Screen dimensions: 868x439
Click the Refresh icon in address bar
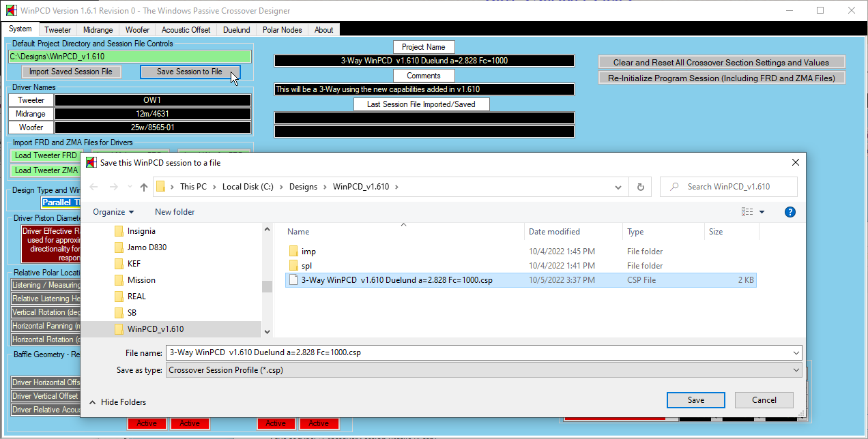click(x=640, y=187)
